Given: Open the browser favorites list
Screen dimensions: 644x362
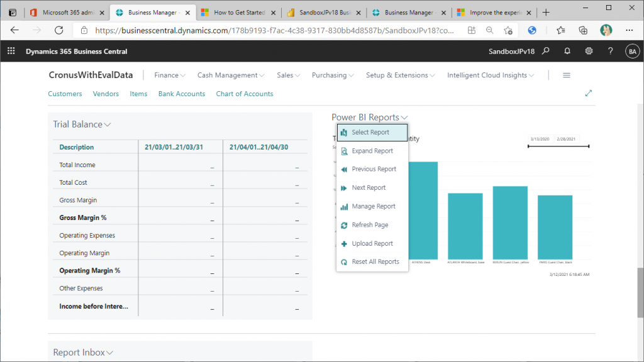Looking at the screenshot, I should pyautogui.click(x=560, y=30).
